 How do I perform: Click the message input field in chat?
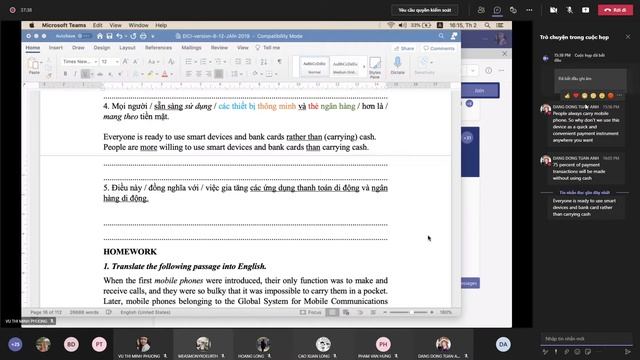587,338
